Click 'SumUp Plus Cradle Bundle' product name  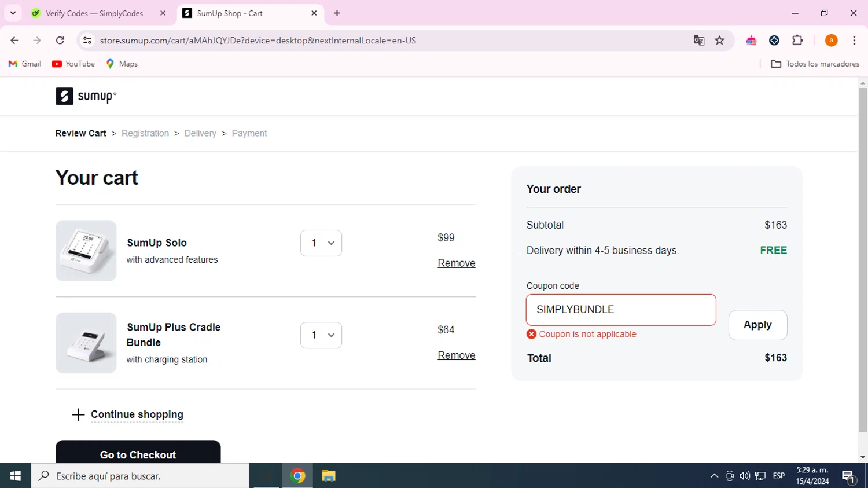click(x=174, y=335)
